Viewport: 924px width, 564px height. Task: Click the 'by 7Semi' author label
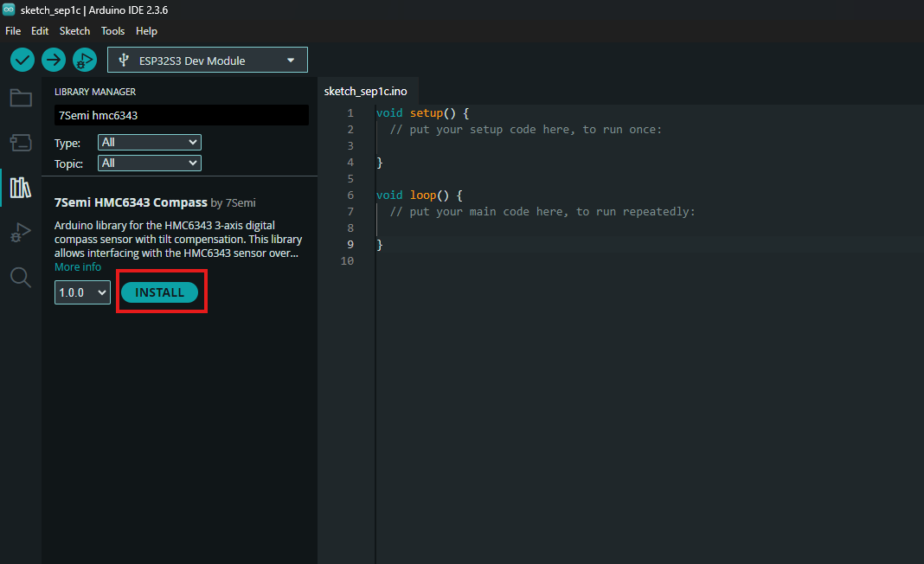234,202
